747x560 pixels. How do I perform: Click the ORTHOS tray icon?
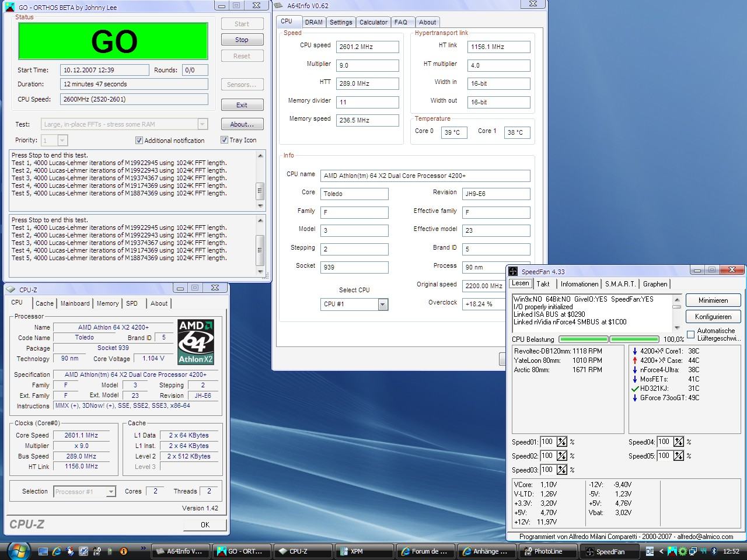pos(672,551)
